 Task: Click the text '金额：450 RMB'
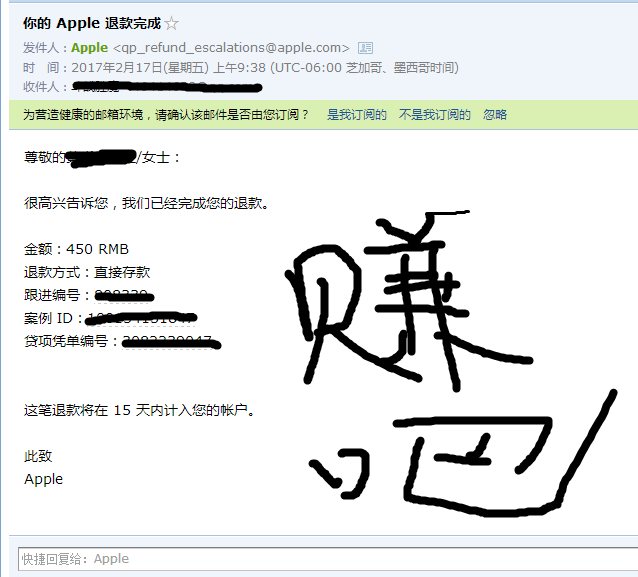point(76,249)
